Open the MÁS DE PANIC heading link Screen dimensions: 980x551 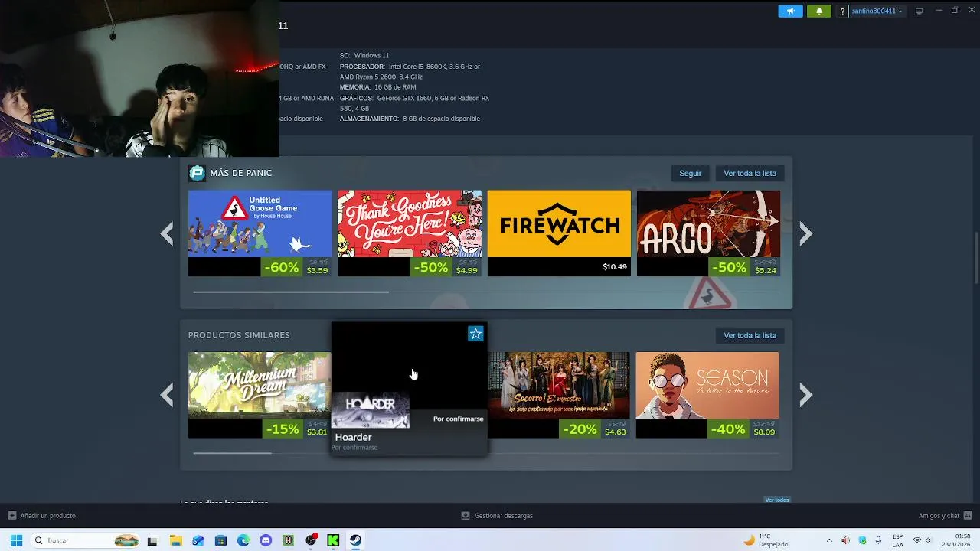point(240,173)
